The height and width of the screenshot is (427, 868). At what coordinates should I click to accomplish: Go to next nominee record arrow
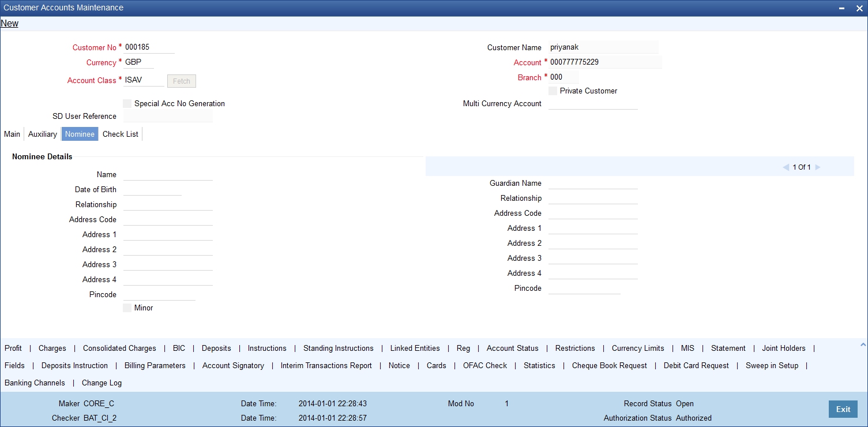point(817,167)
